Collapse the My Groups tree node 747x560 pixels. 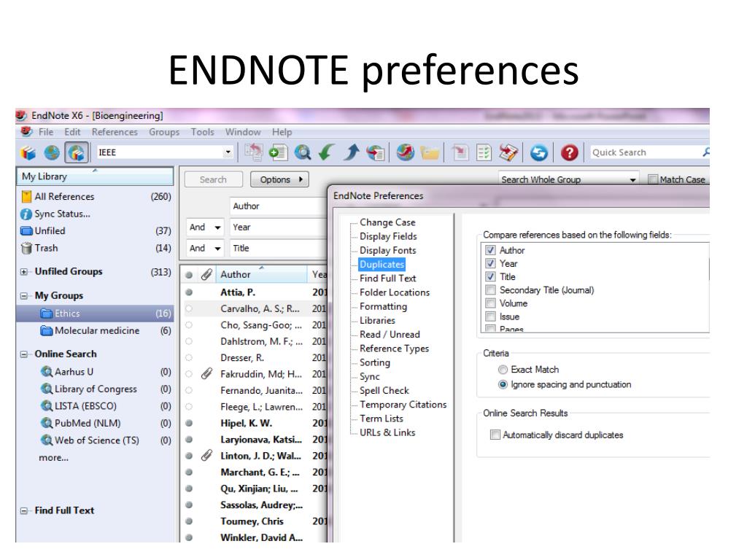point(24,296)
